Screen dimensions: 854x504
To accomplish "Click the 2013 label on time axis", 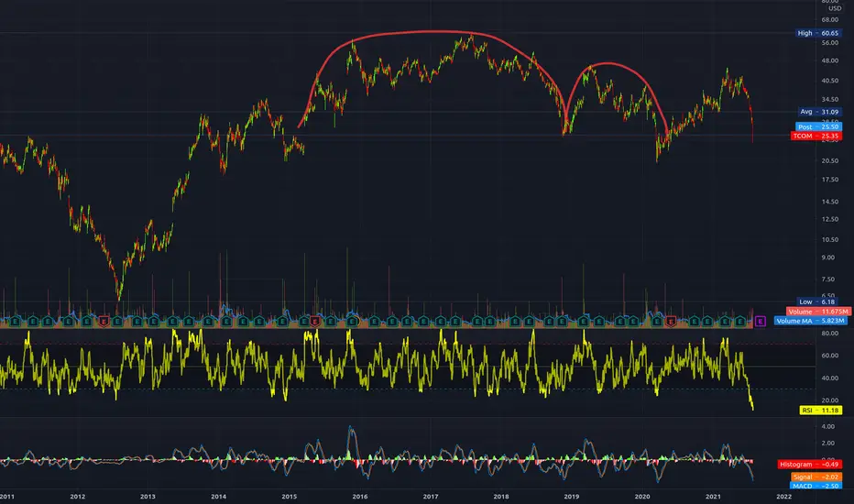I will tap(148, 497).
